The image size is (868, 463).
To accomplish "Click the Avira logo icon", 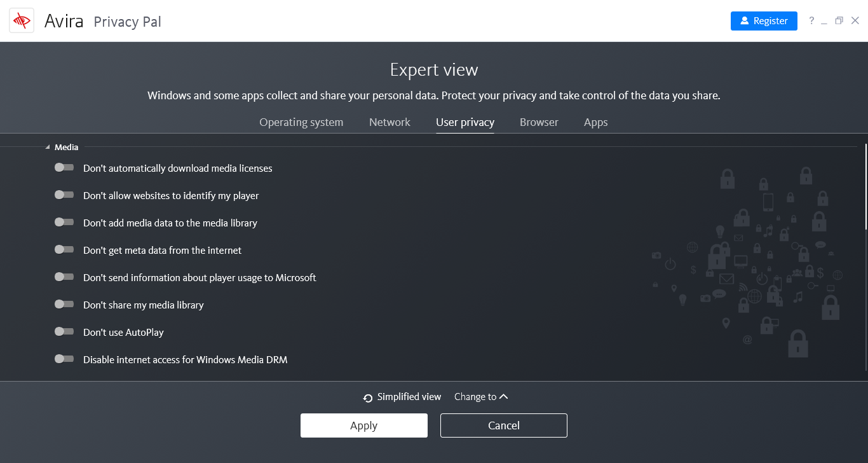I will 22,21.
